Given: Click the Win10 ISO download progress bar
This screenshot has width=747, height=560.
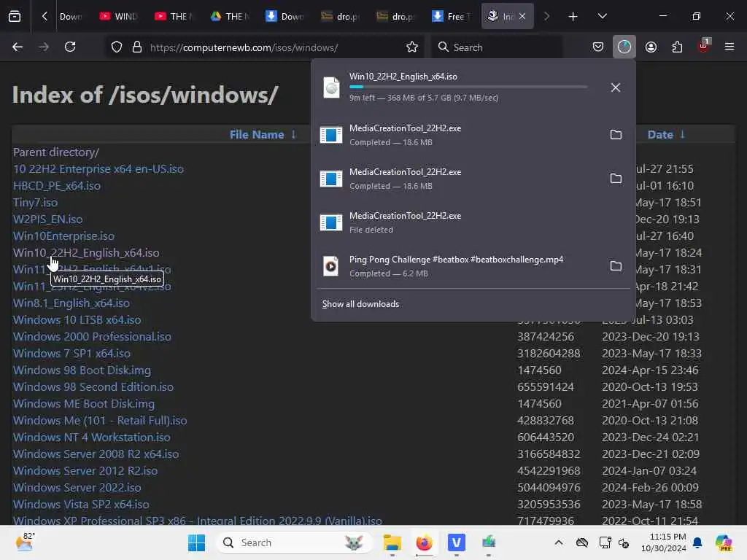Looking at the screenshot, I should 468,87.
